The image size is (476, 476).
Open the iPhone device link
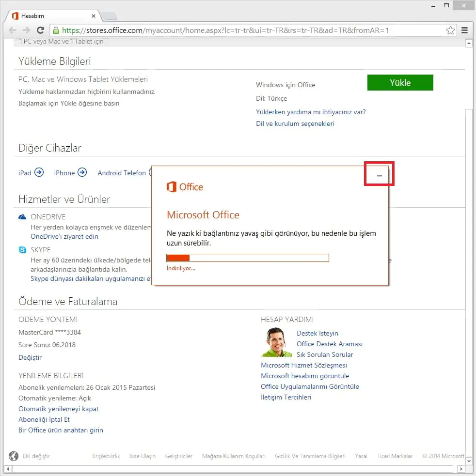(x=64, y=173)
